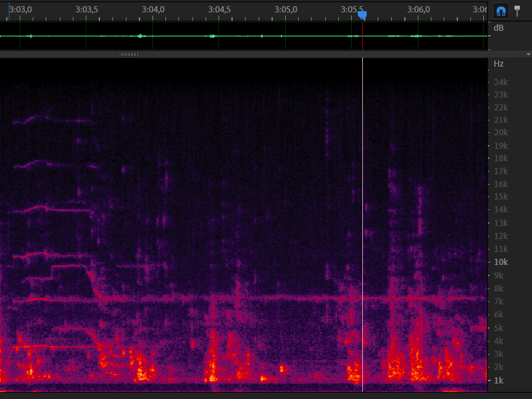This screenshot has height=399, width=532.
Task: Click 3:06,0 on the time ruler
Action: click(x=418, y=9)
